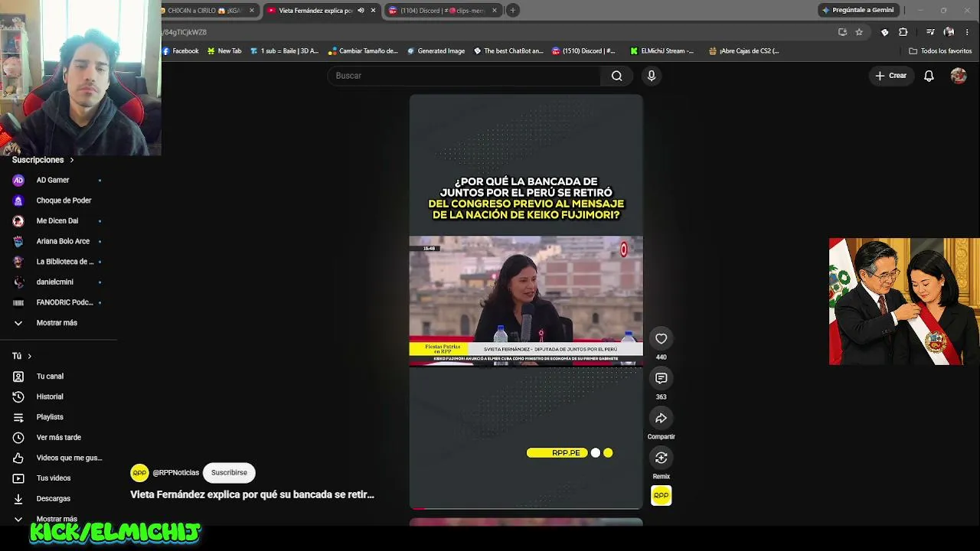Open the Short's comments icon

point(661,378)
